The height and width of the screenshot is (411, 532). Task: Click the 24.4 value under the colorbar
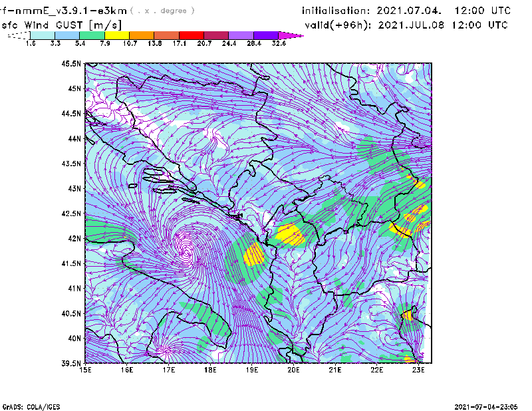coord(229,43)
